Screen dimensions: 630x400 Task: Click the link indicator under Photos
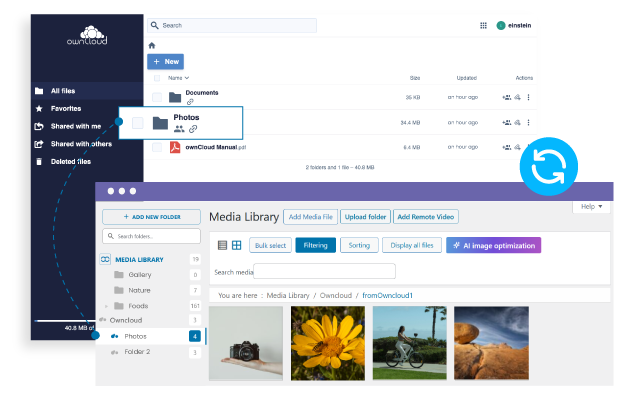coord(193,129)
